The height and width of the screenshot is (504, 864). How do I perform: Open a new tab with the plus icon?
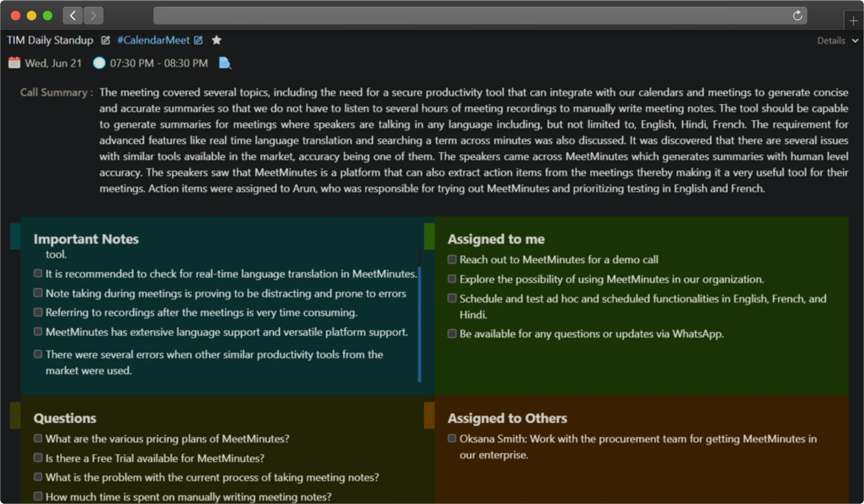[853, 20]
